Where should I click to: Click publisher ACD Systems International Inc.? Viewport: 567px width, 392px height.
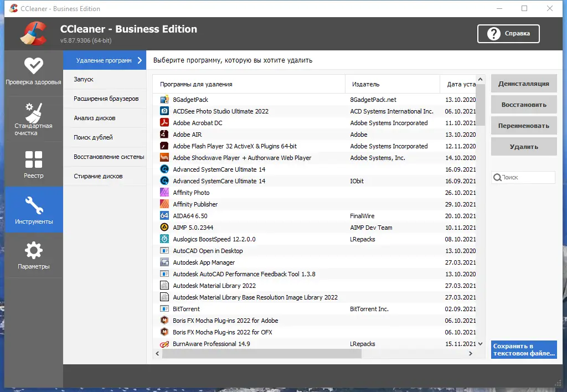[391, 111]
